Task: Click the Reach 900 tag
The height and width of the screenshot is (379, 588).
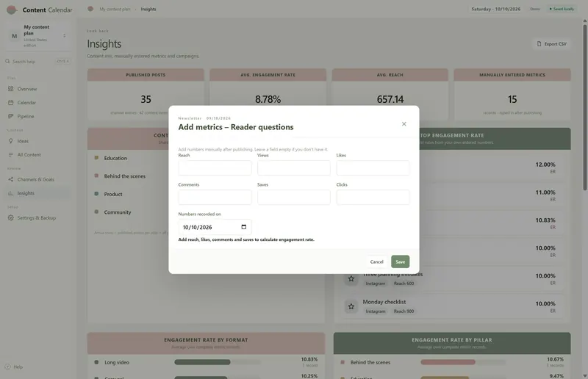Action: (404, 311)
